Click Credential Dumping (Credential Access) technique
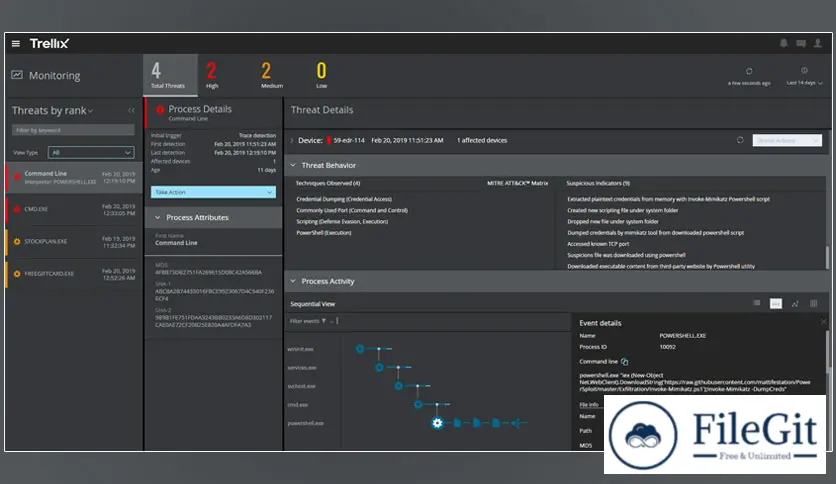Image resolution: width=836 pixels, height=484 pixels. tap(344, 199)
